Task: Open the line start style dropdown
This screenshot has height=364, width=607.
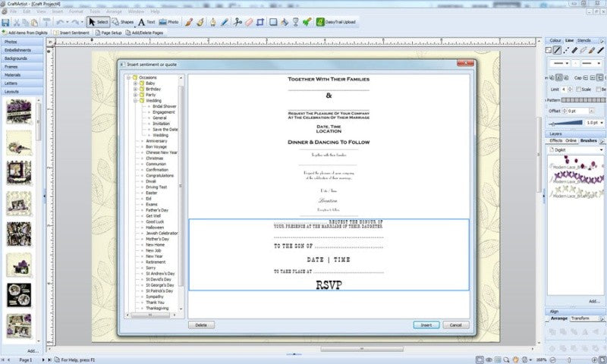Action: 560,63
